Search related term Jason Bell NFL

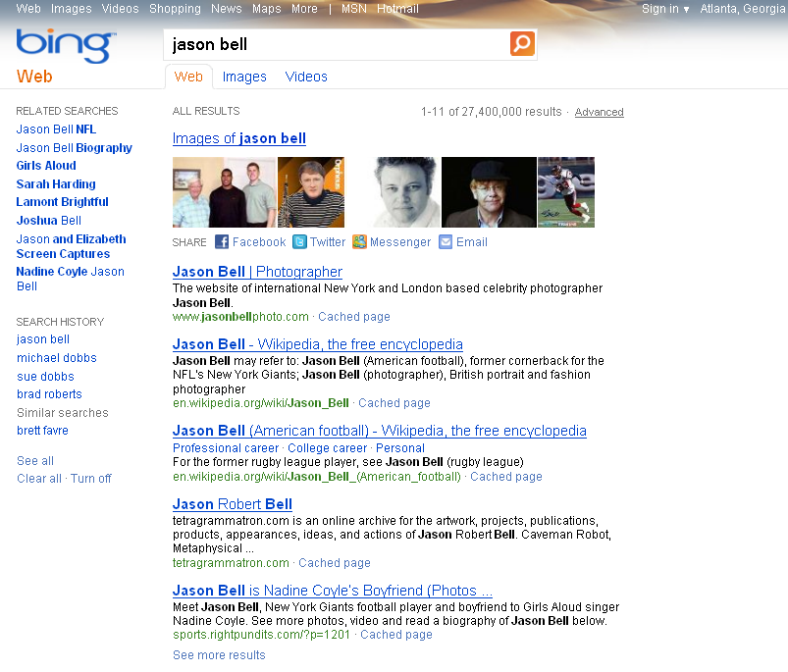pyautogui.click(x=56, y=129)
